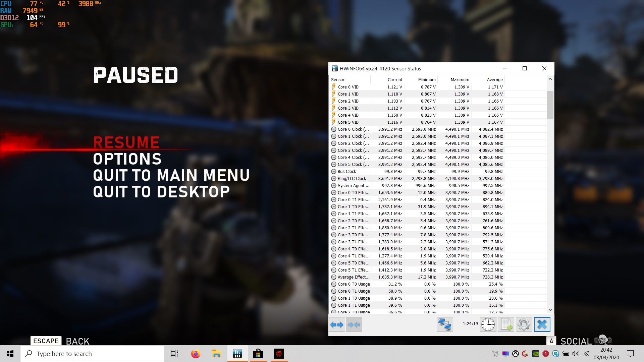Switch to the HWiNFO taskbar icon
Screen dimensions: 644x362
[x=237, y=354]
